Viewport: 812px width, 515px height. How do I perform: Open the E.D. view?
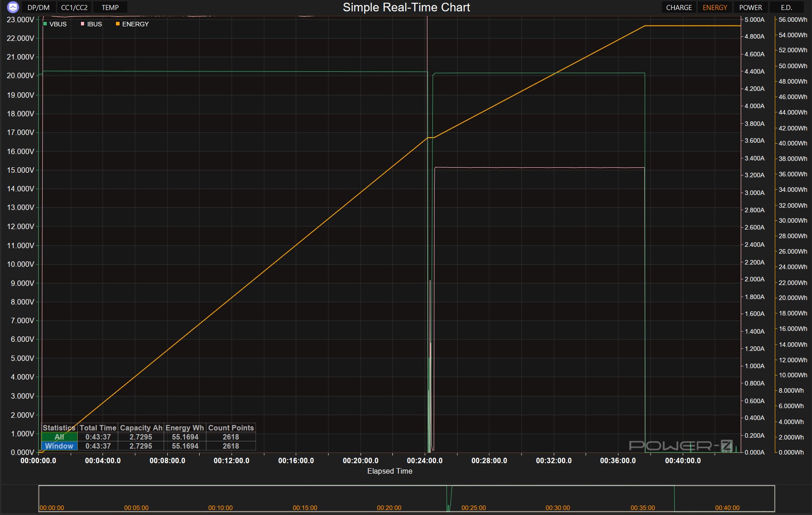pyautogui.click(x=786, y=8)
